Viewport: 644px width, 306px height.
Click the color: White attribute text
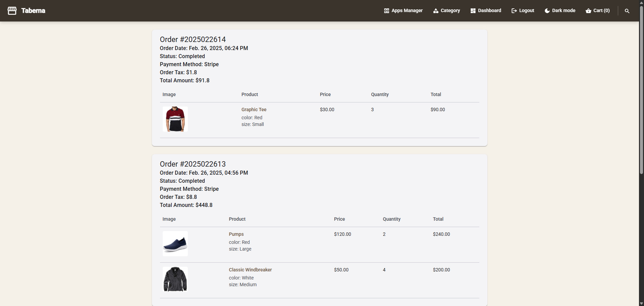coord(241,278)
